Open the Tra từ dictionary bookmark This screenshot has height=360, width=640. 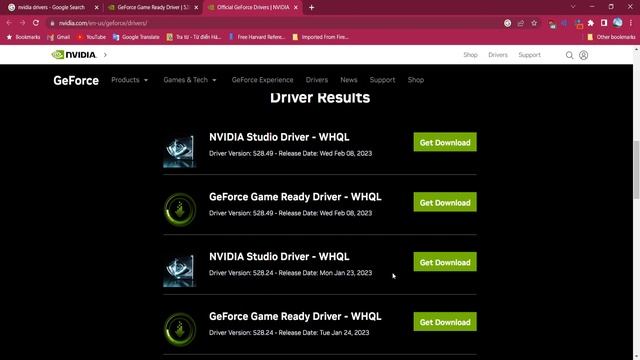194,37
